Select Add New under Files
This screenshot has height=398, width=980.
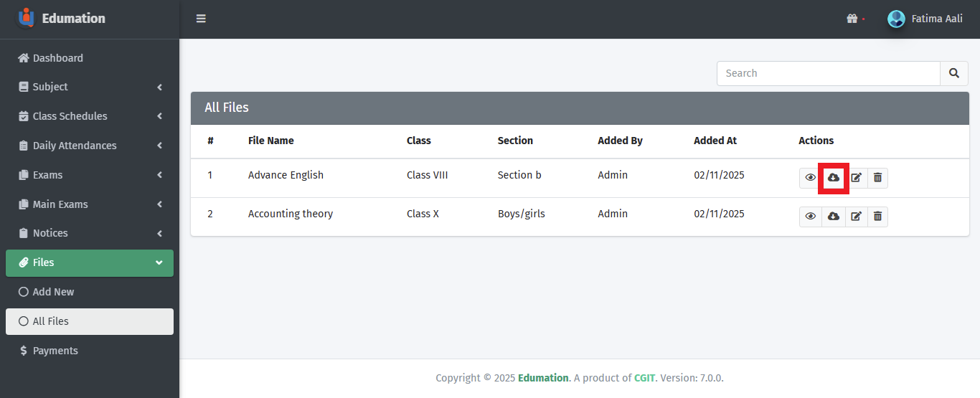tap(53, 292)
